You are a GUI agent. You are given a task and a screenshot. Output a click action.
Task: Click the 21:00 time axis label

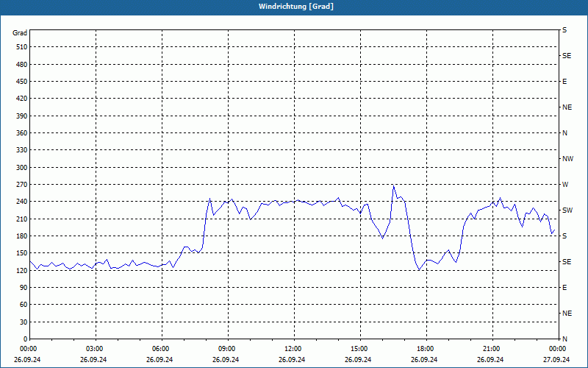coord(491,349)
